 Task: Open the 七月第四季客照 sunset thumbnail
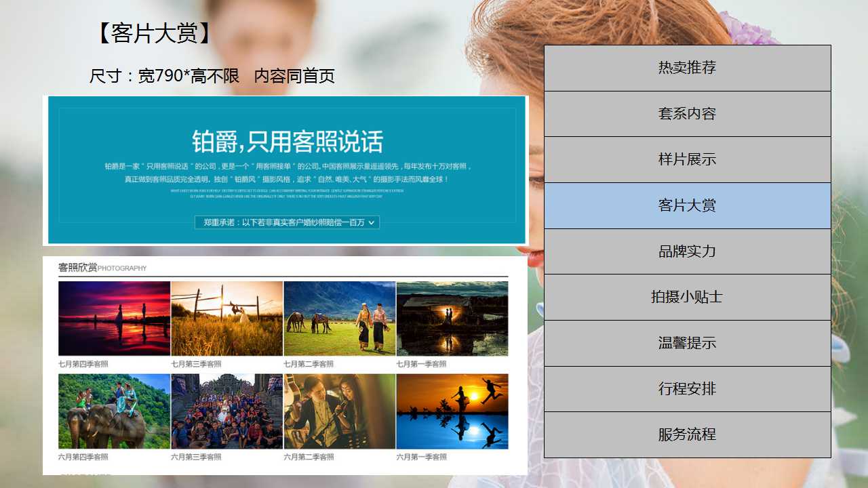click(114, 319)
